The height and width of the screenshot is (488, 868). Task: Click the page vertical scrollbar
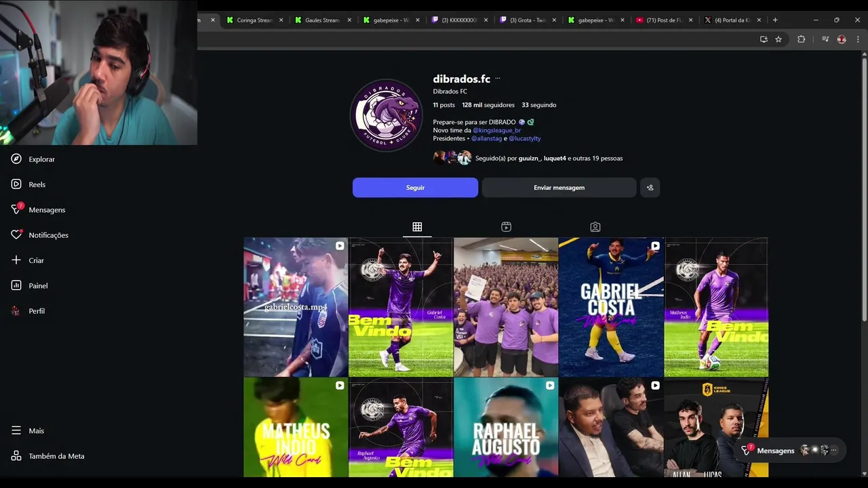864,190
